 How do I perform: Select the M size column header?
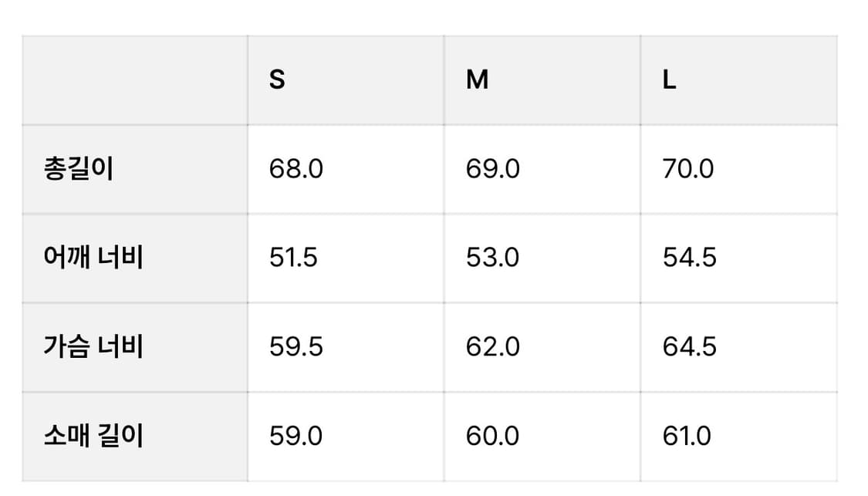[542, 80]
